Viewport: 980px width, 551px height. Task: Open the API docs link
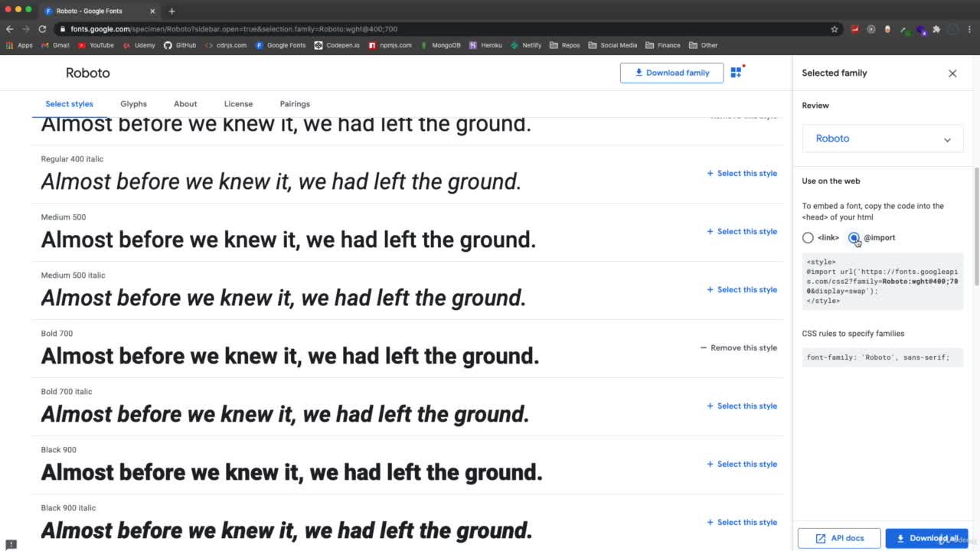click(x=840, y=538)
